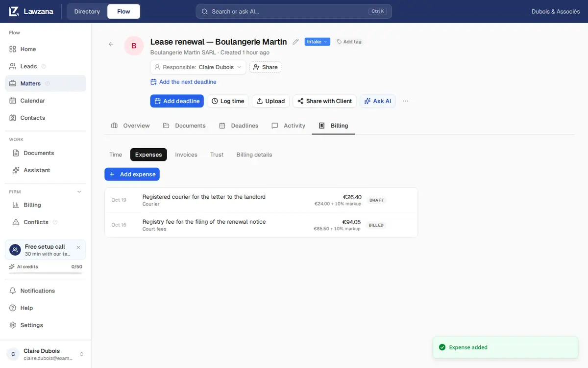Viewport: 588px width, 368px height.
Task: Switch to the Trust sub-tab
Action: click(x=217, y=155)
